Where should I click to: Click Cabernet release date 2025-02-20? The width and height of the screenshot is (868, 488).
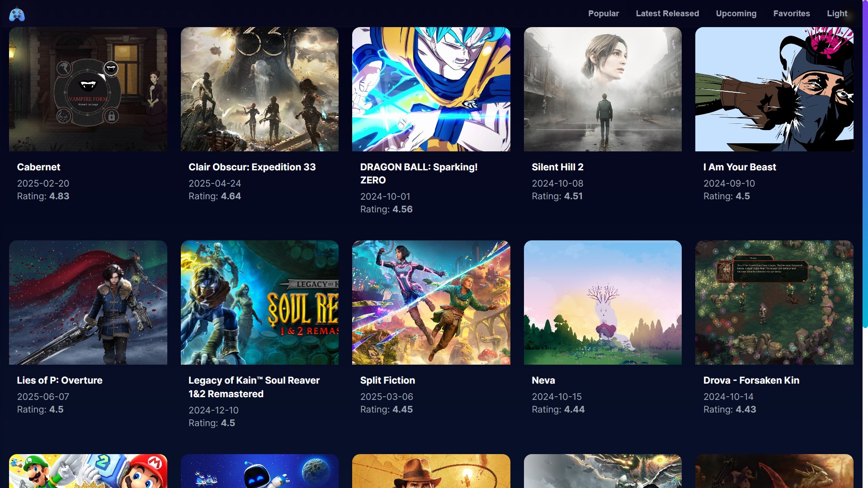[x=43, y=183]
